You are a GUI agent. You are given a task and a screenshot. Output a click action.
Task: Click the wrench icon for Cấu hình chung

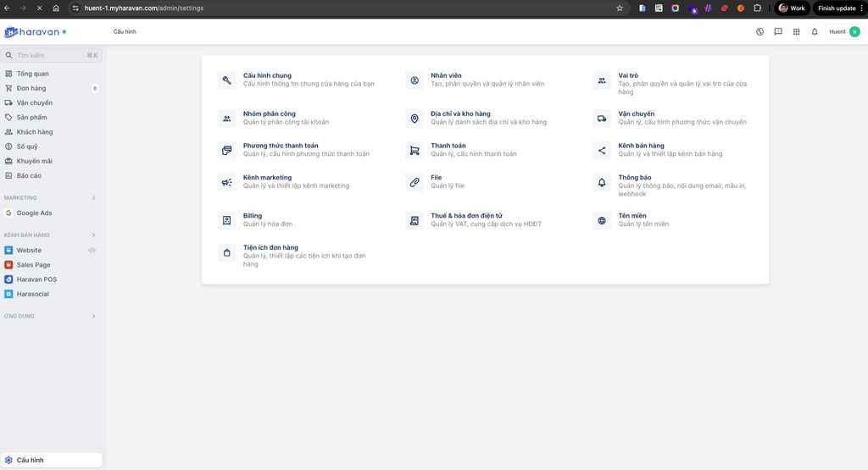coord(226,80)
